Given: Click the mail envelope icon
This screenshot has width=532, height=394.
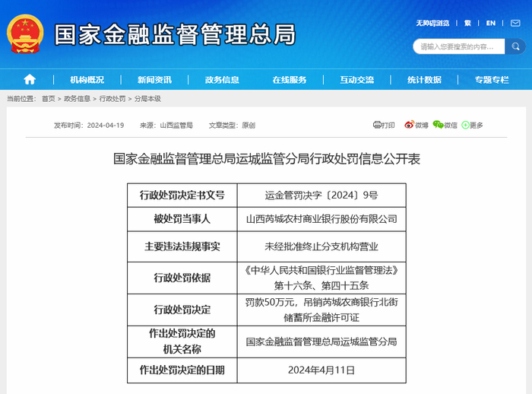Looking at the screenshot, I should coord(515,23).
